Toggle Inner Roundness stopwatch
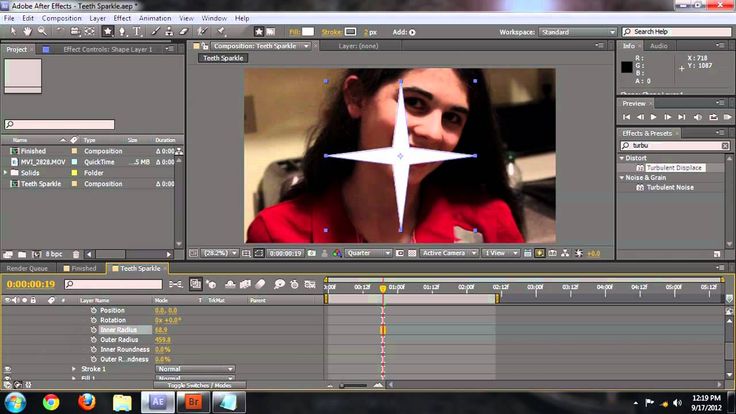This screenshot has width=736, height=414. point(93,350)
